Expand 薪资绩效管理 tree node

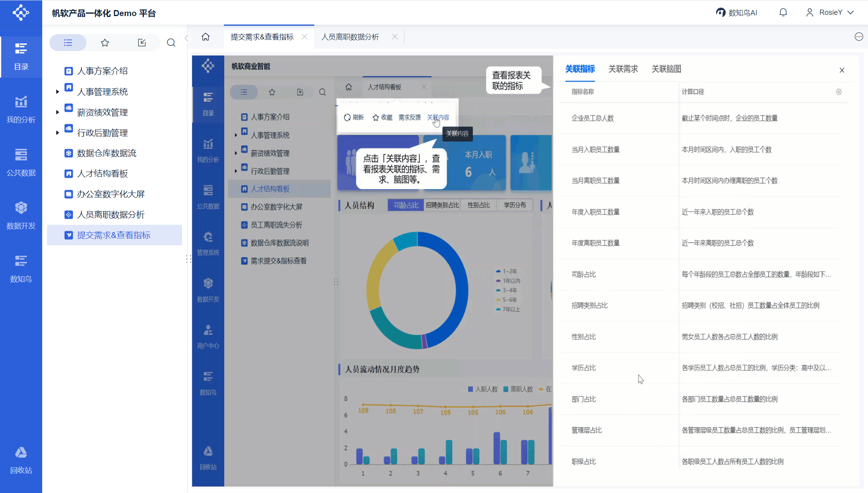pyautogui.click(x=57, y=112)
